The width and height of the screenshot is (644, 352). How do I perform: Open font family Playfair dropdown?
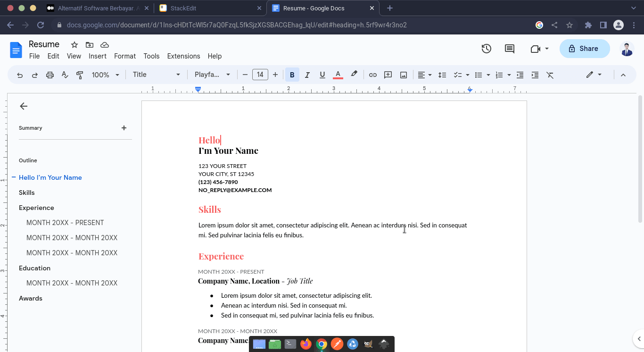tap(212, 75)
